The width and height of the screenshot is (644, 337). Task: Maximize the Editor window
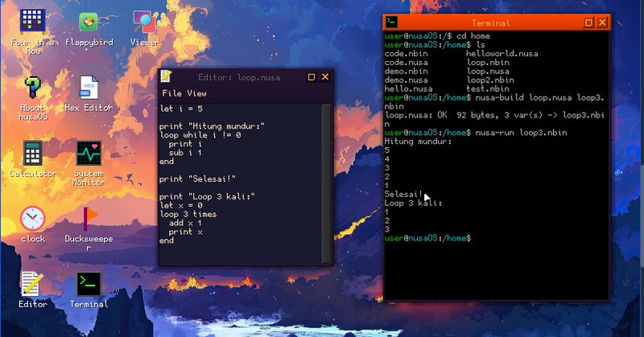pos(312,76)
